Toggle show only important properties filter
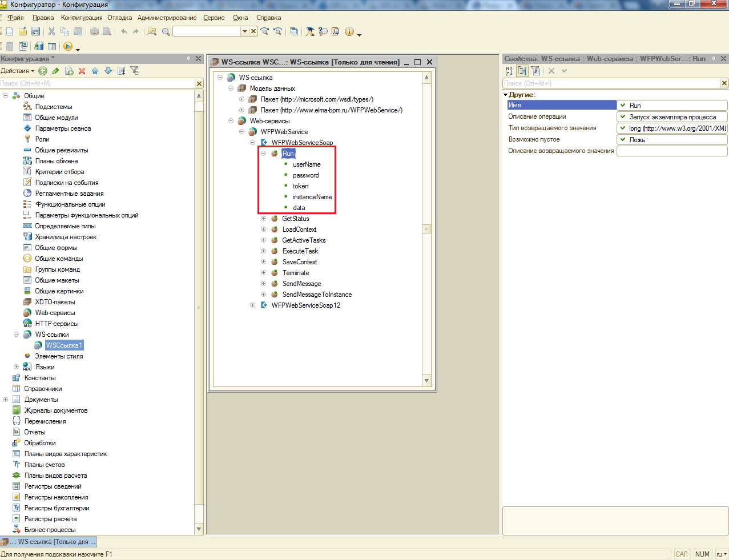The height and width of the screenshot is (560, 729). (535, 71)
